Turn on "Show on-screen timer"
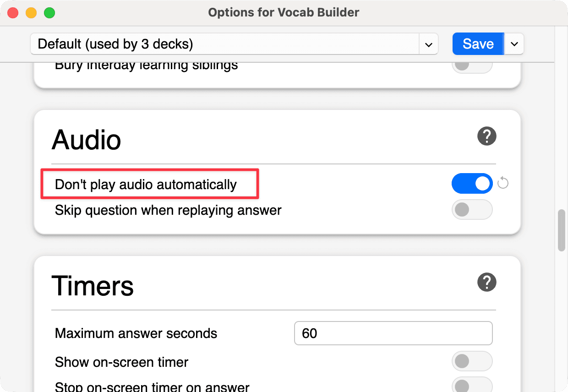Viewport: 568px width, 392px height. point(472,361)
